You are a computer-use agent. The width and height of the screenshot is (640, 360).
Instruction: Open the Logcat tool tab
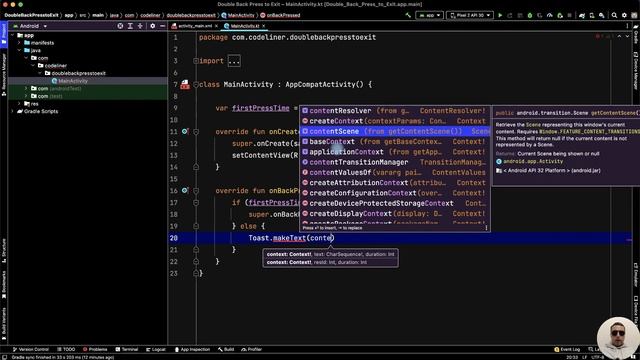click(156, 349)
